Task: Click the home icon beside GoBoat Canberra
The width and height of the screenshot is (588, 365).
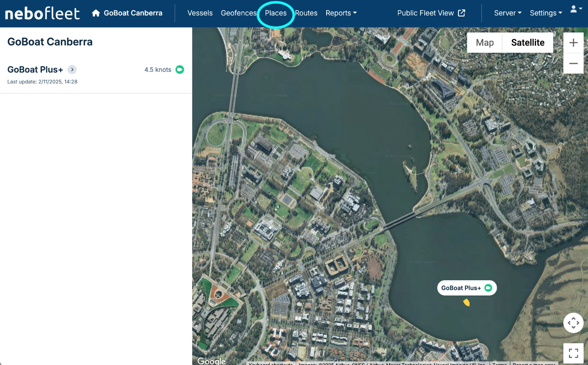Action: coord(96,13)
